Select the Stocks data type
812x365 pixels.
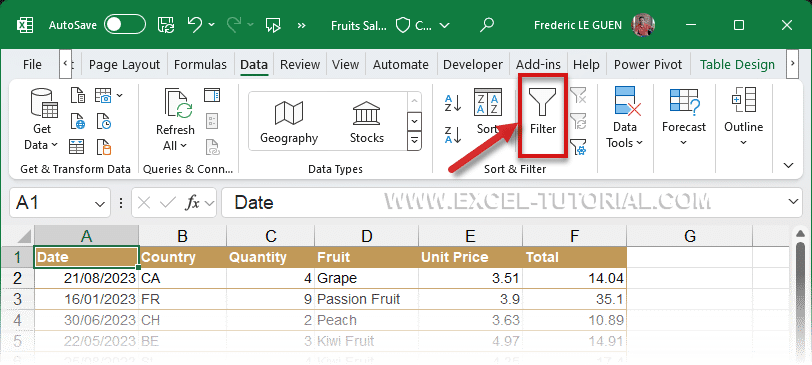tap(367, 122)
